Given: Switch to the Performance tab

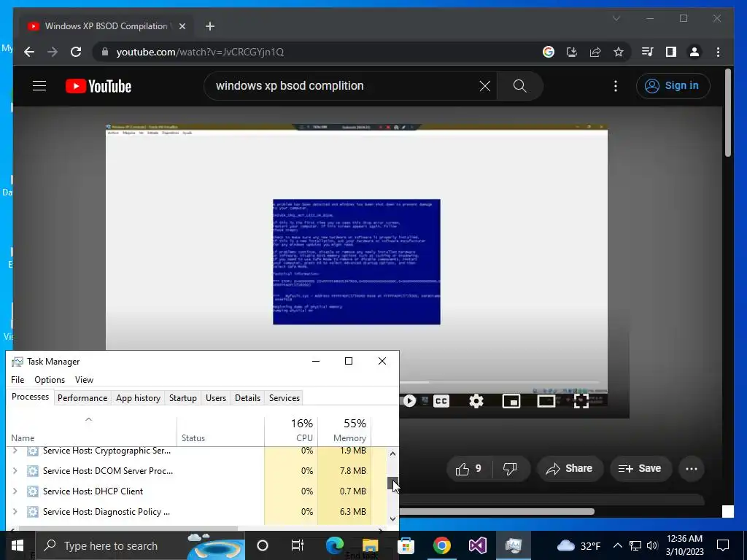Looking at the screenshot, I should coord(82,398).
